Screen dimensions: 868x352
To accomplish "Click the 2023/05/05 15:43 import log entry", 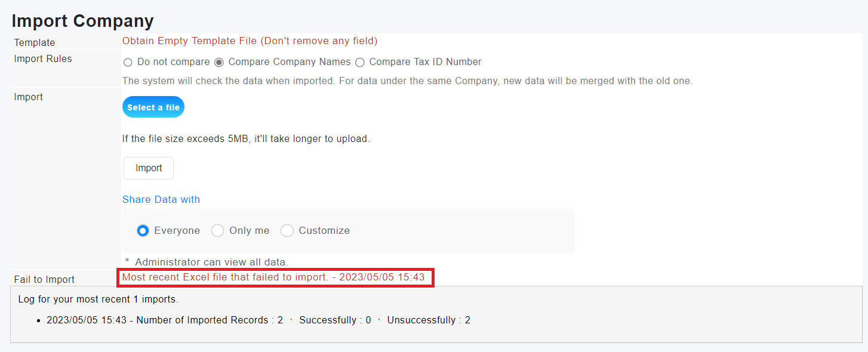I will (x=258, y=320).
